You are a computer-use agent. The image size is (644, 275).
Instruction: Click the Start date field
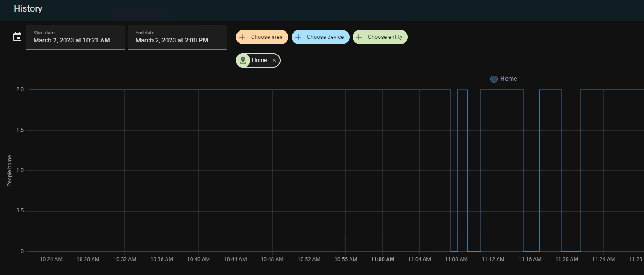point(75,37)
